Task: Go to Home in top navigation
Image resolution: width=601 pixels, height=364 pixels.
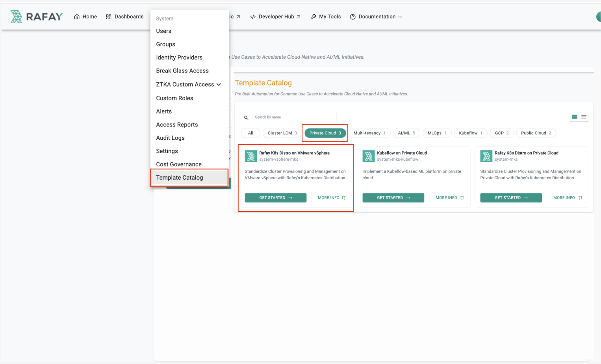Action: [85, 17]
